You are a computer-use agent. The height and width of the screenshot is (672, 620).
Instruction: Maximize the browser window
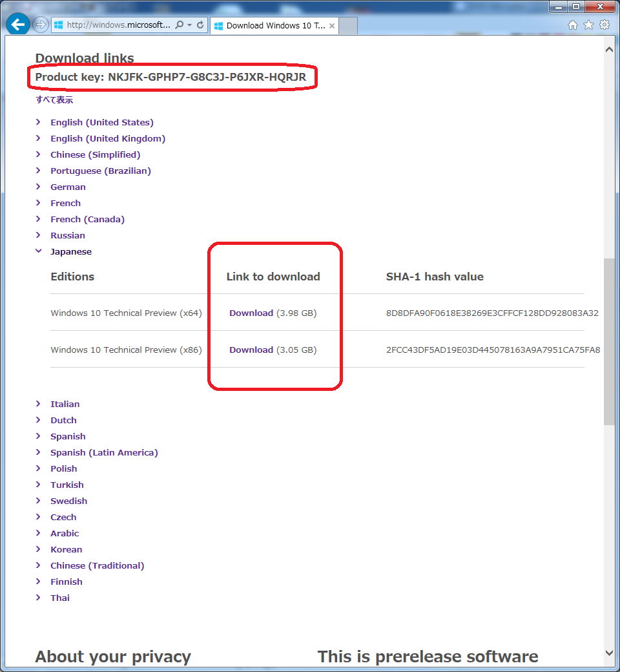pos(576,7)
